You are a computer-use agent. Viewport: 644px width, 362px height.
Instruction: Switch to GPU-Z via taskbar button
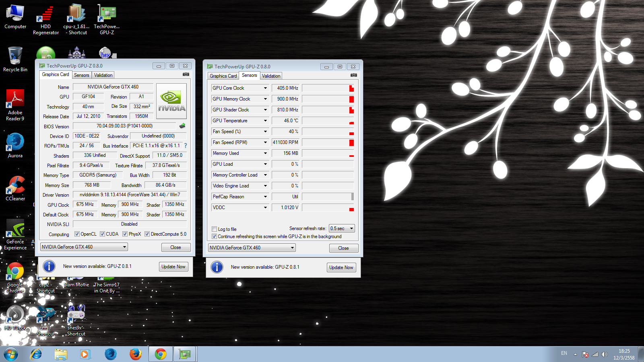tap(185, 354)
